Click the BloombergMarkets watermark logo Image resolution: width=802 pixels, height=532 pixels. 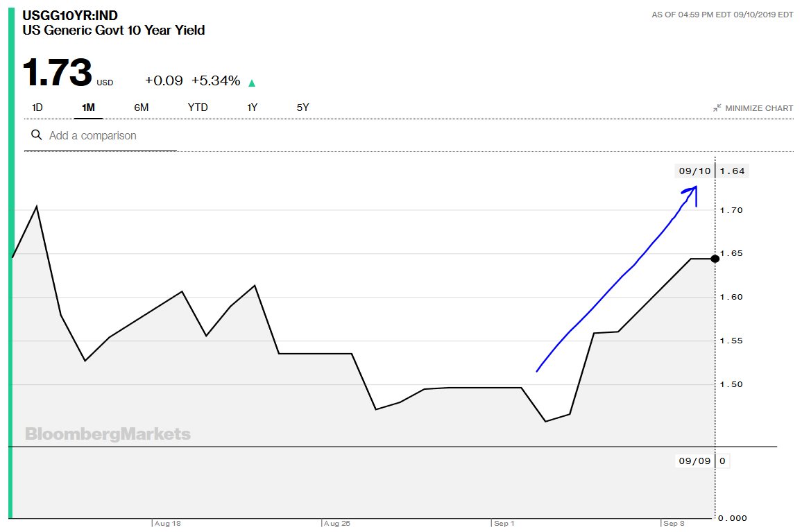pos(108,434)
